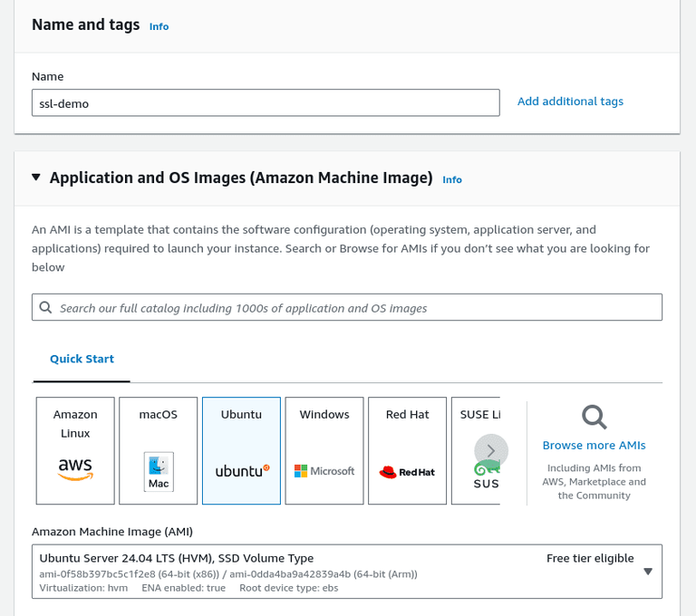Open the Browse more AMIs link
This screenshot has height=616, width=696.
pyautogui.click(x=594, y=445)
